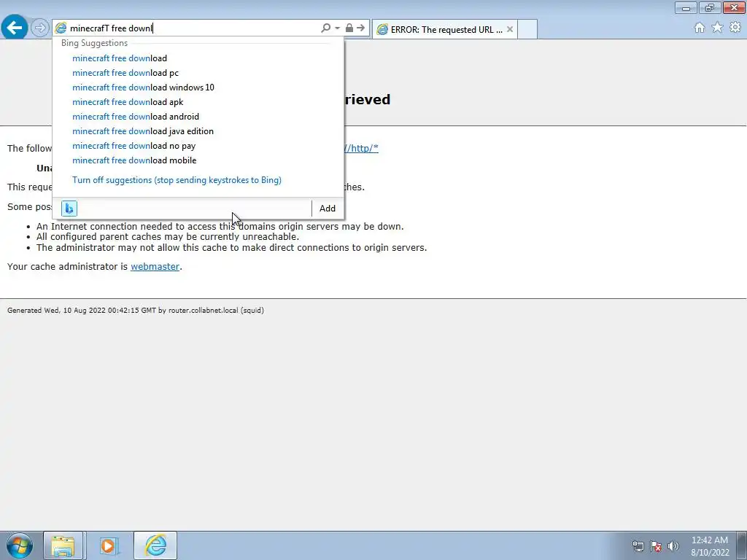Open Favorites star icon
747x560 pixels.
pyautogui.click(x=717, y=28)
